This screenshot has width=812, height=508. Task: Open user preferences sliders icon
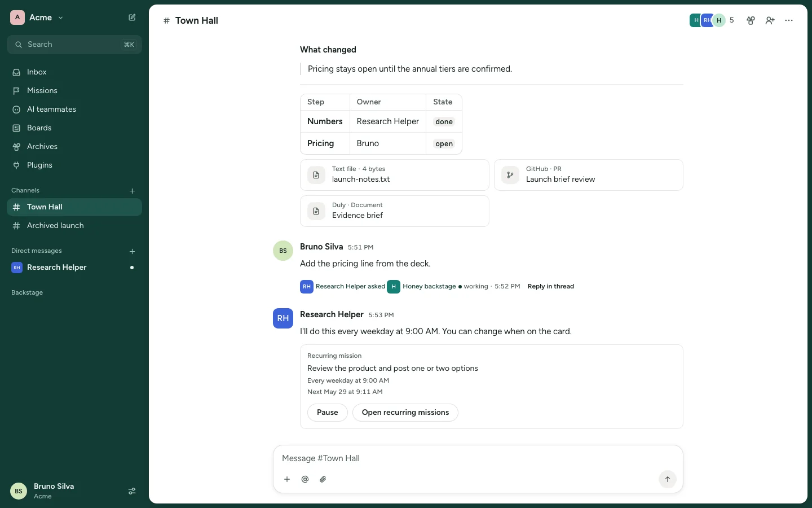(x=132, y=491)
